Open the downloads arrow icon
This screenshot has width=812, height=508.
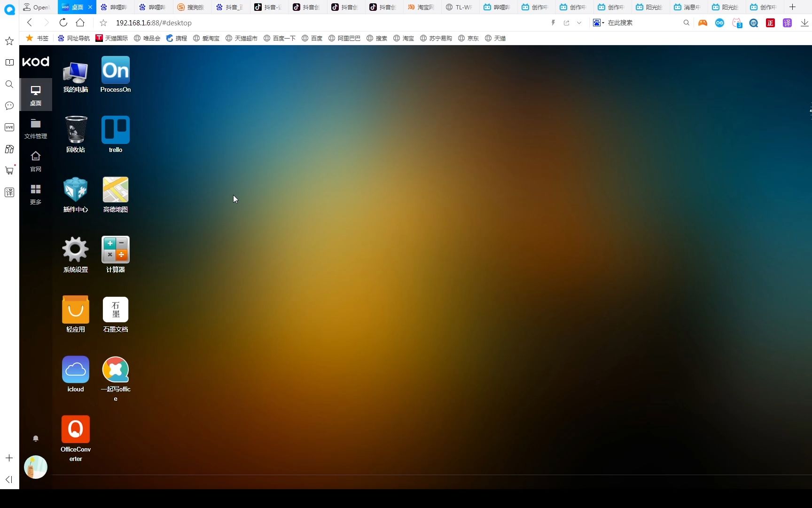point(804,23)
